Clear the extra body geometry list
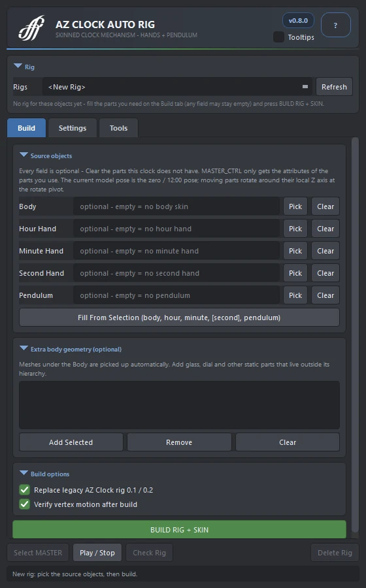The image size is (366, 588). click(288, 442)
